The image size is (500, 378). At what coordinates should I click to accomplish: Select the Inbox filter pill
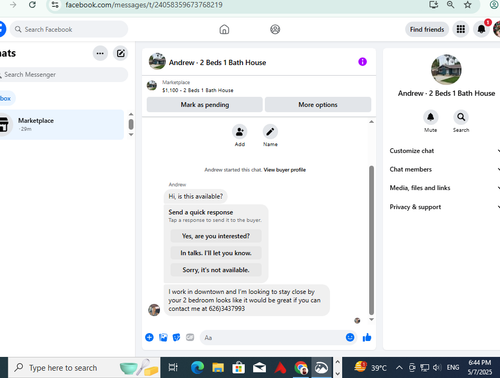7,98
